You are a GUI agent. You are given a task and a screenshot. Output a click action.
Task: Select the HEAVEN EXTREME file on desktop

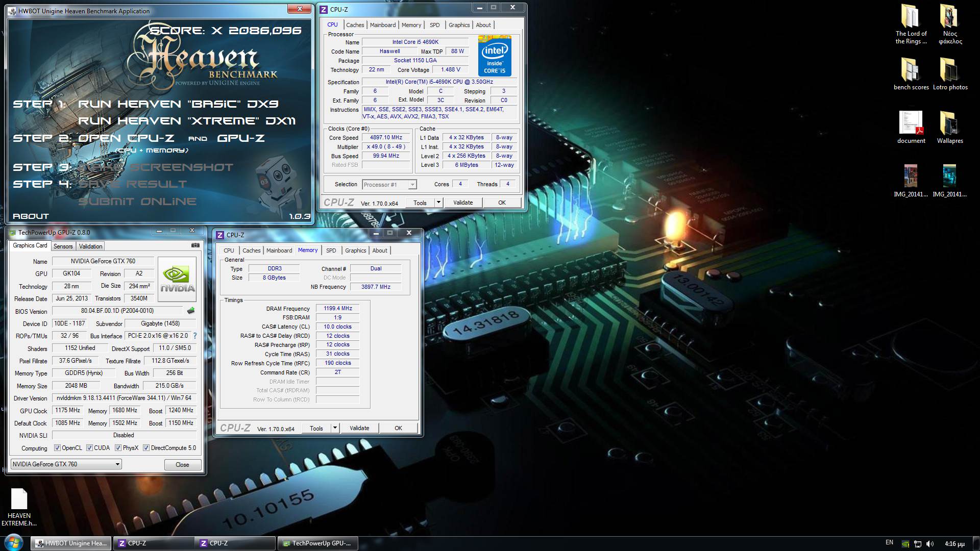point(19,508)
